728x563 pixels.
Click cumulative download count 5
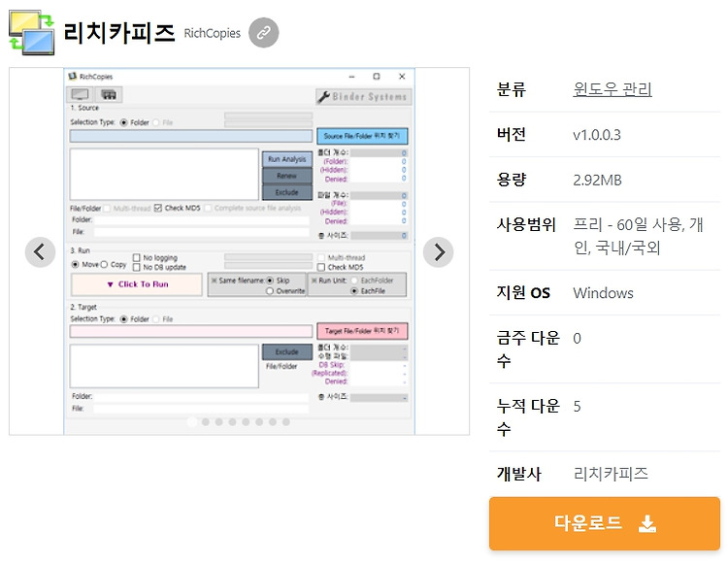pyautogui.click(x=577, y=407)
